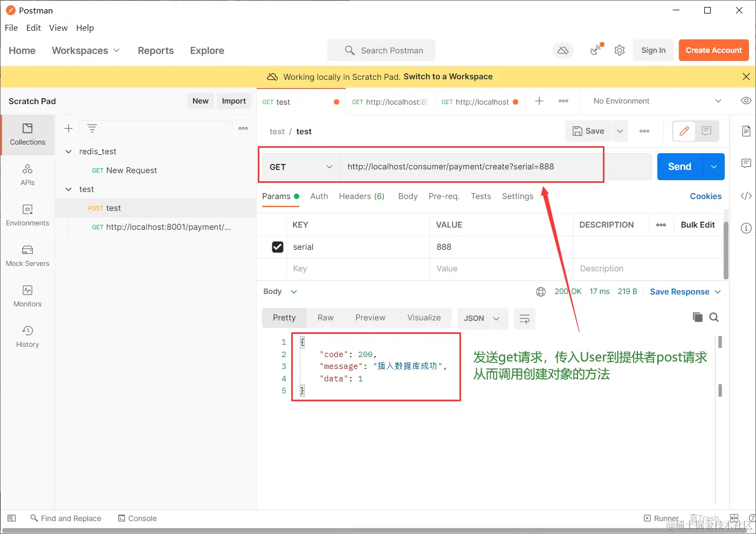Viewport: 756px width, 534px height.
Task: Click the blue Send button
Action: (x=679, y=167)
